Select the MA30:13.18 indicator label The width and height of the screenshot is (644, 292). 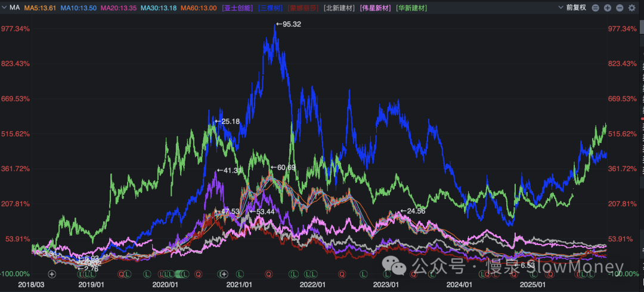tap(159, 8)
